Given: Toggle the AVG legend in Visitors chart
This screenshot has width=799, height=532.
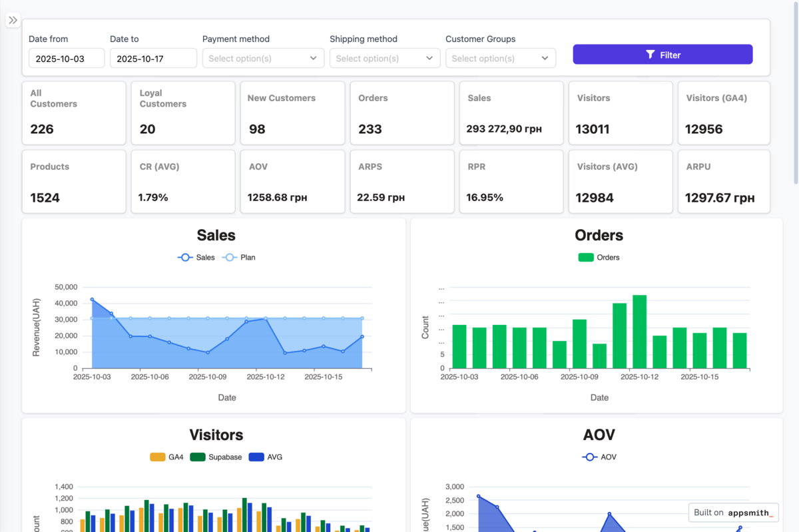Looking at the screenshot, I should (x=256, y=457).
